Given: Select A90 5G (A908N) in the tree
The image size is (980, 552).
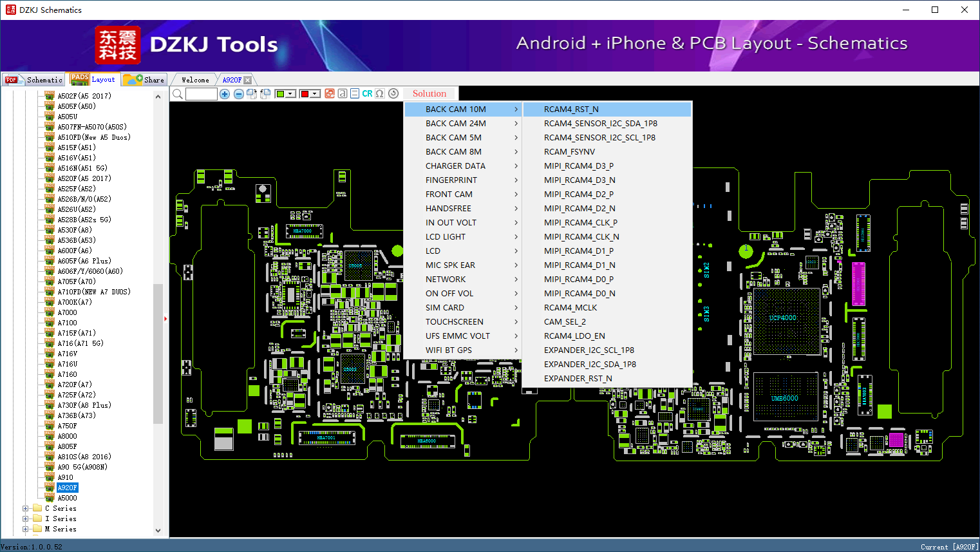Looking at the screenshot, I should point(82,467).
